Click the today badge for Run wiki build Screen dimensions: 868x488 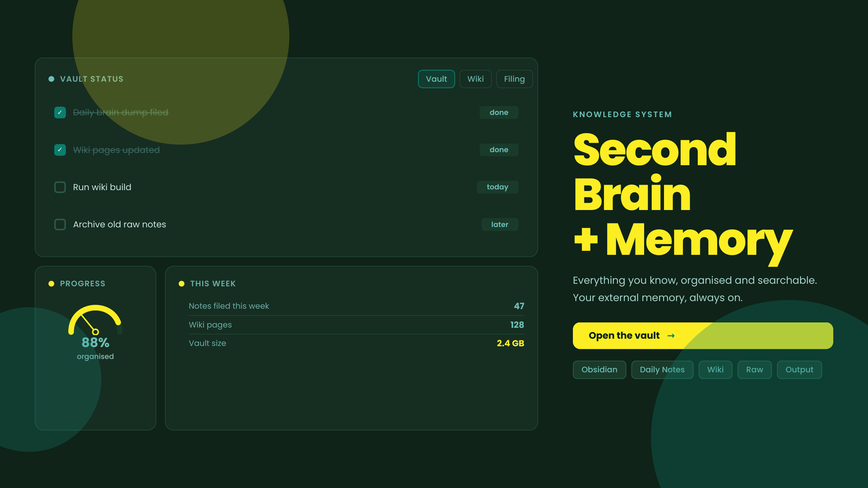click(x=497, y=187)
